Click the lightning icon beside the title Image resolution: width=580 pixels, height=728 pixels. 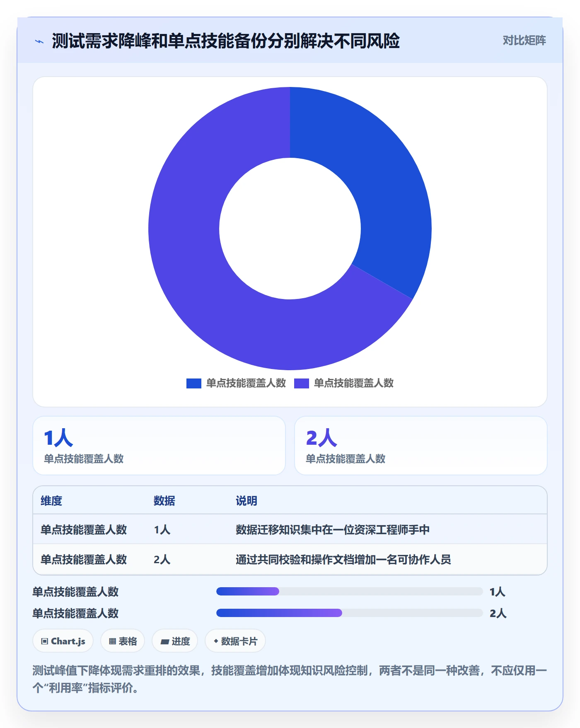tap(39, 41)
